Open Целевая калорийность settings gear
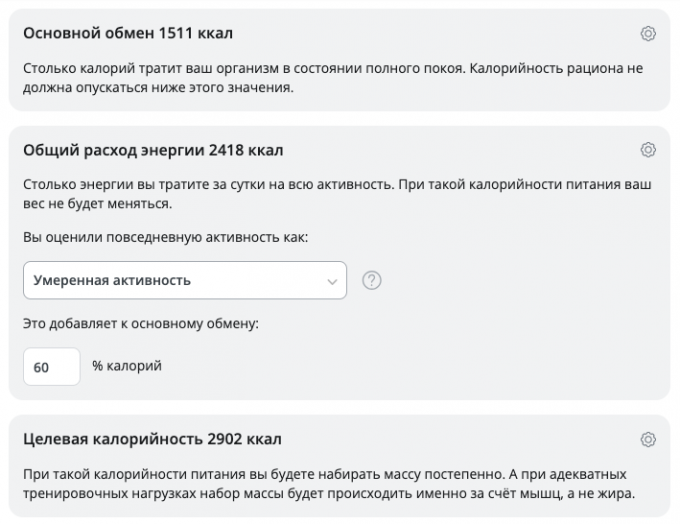Image resolution: width=680 pixels, height=524 pixels. coord(647,439)
